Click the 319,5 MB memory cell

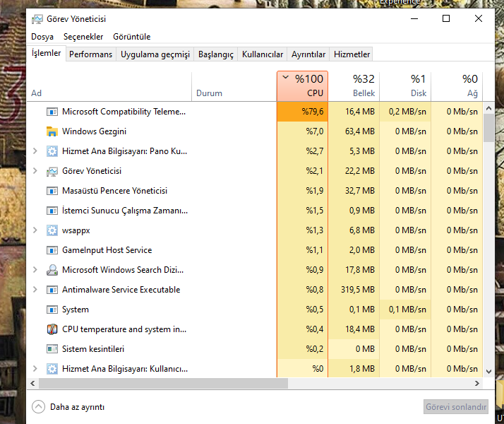point(354,290)
